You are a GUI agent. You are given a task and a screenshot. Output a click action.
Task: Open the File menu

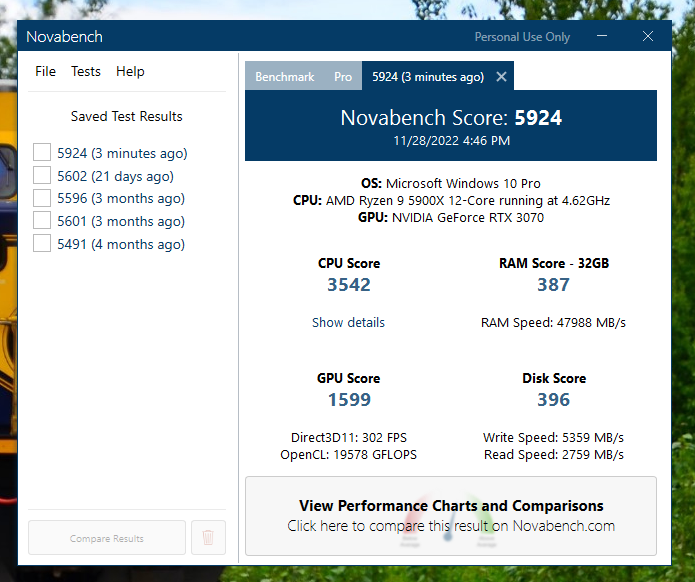coord(45,71)
